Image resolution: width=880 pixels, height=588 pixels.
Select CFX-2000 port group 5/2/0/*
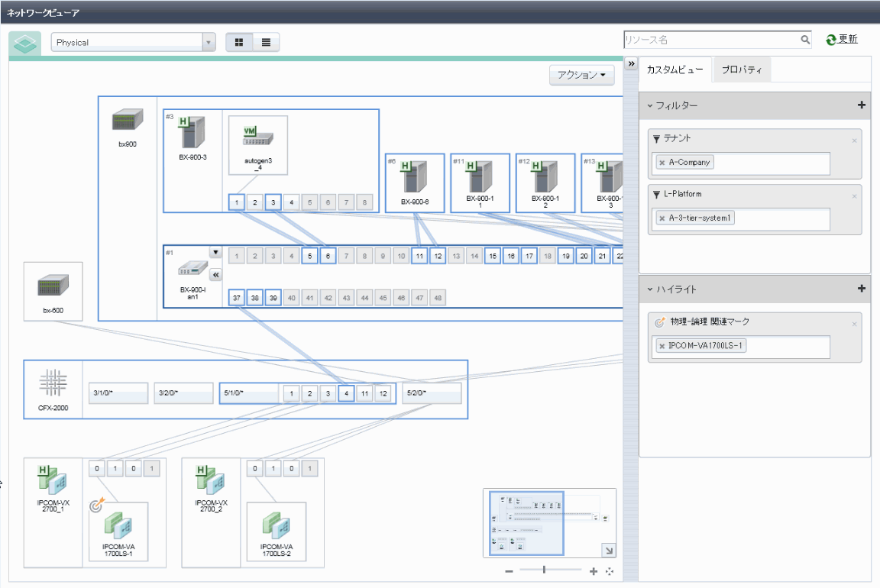[432, 393]
